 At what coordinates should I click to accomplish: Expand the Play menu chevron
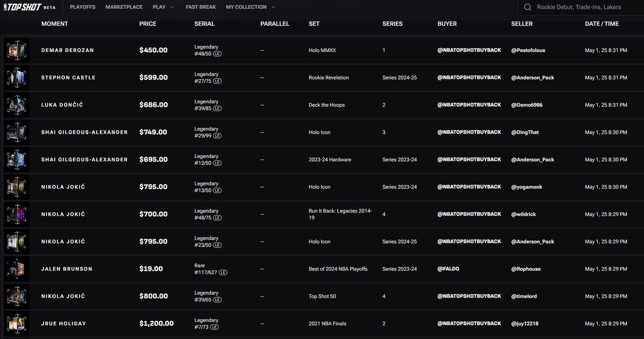click(172, 7)
